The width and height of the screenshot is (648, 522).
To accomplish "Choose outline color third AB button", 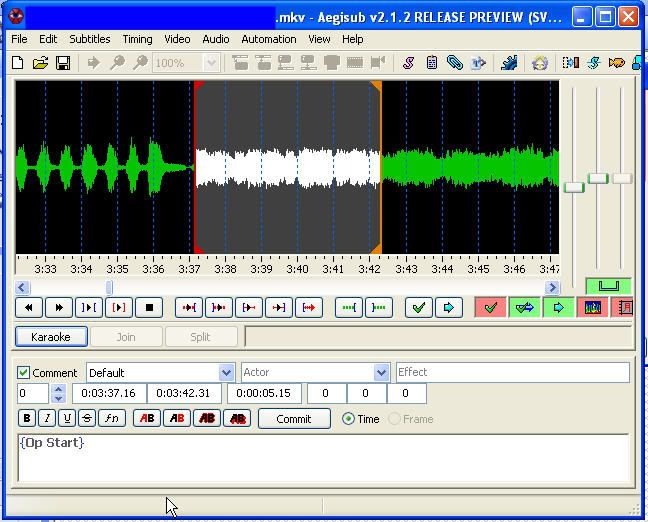I will [x=207, y=418].
